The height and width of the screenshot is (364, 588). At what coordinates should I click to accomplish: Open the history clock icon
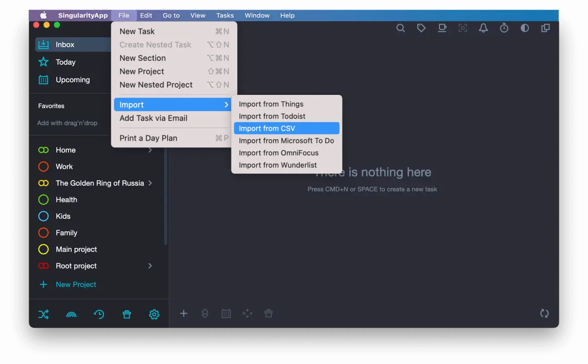99,314
